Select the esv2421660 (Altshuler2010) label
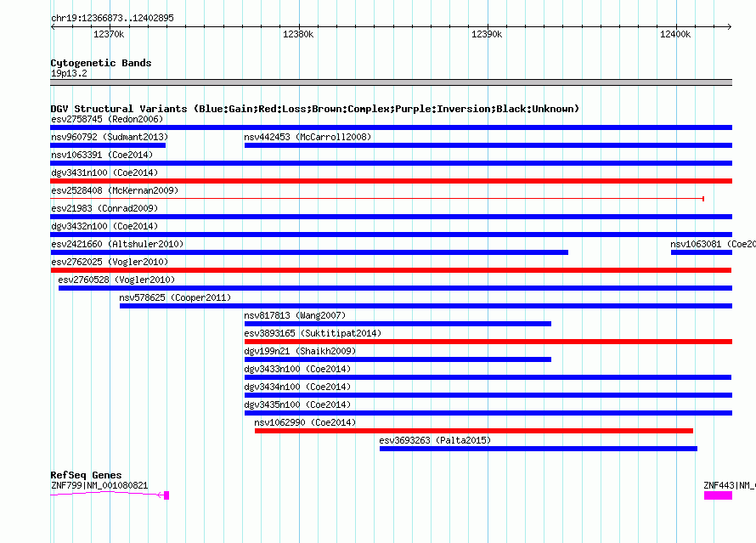 pos(117,244)
